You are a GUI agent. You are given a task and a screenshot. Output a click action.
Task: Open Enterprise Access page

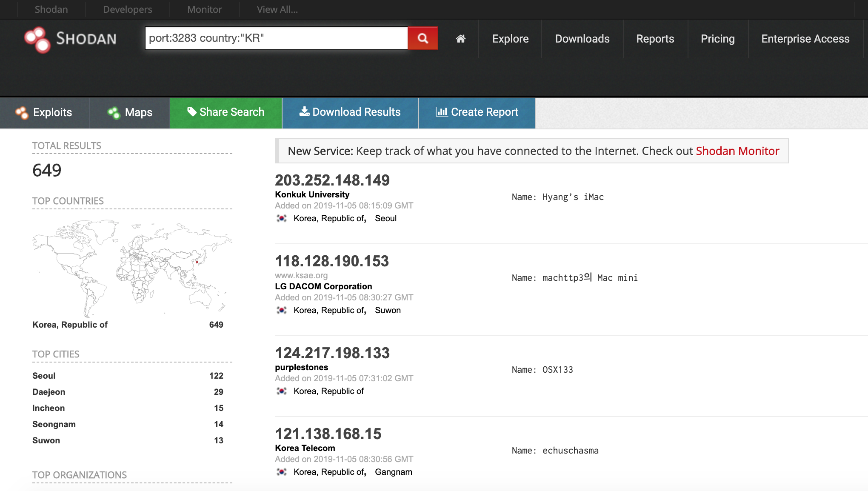[x=805, y=39]
